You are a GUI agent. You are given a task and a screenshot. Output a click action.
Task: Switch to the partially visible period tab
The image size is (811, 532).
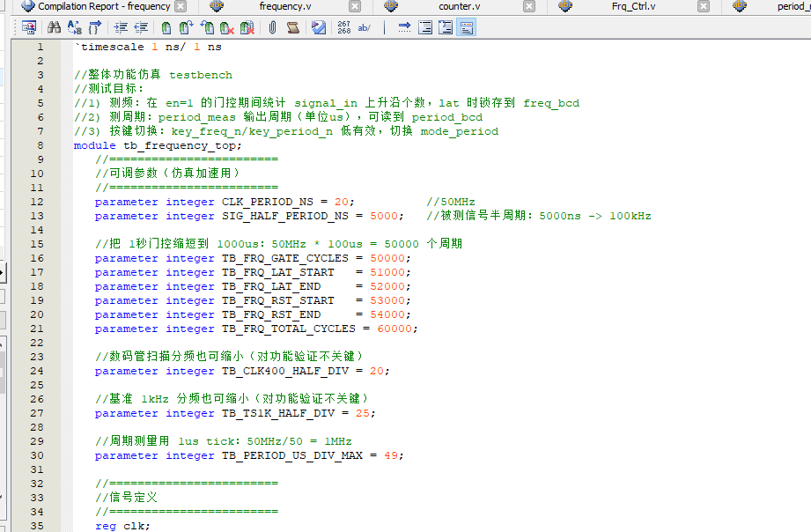[793, 7]
